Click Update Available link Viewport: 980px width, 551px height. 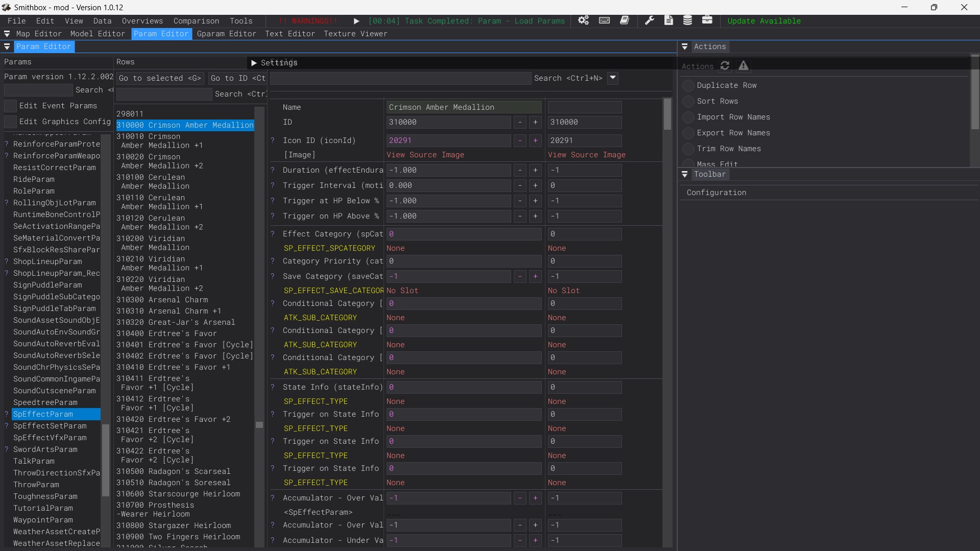point(764,21)
